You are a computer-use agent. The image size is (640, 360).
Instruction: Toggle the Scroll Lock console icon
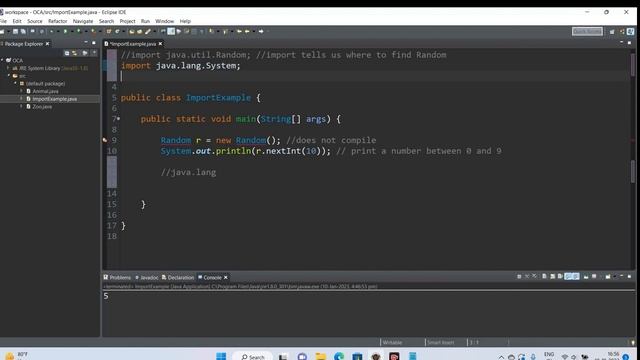pyautogui.click(x=553, y=277)
